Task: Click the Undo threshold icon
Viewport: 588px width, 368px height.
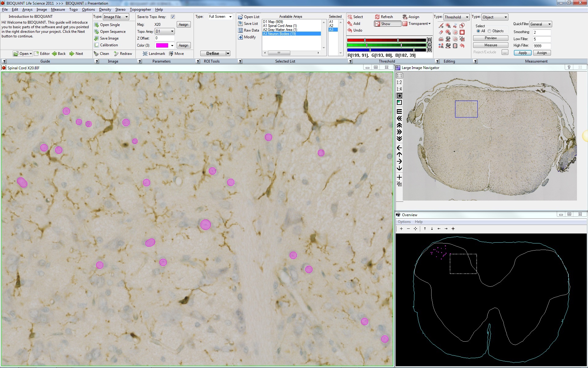Action: (350, 30)
